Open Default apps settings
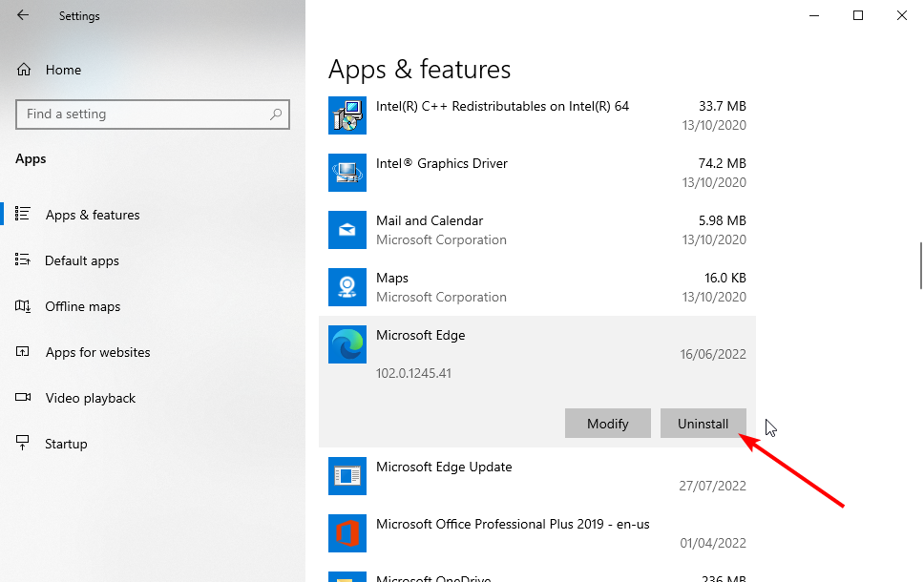The width and height of the screenshot is (924, 582). (x=82, y=260)
